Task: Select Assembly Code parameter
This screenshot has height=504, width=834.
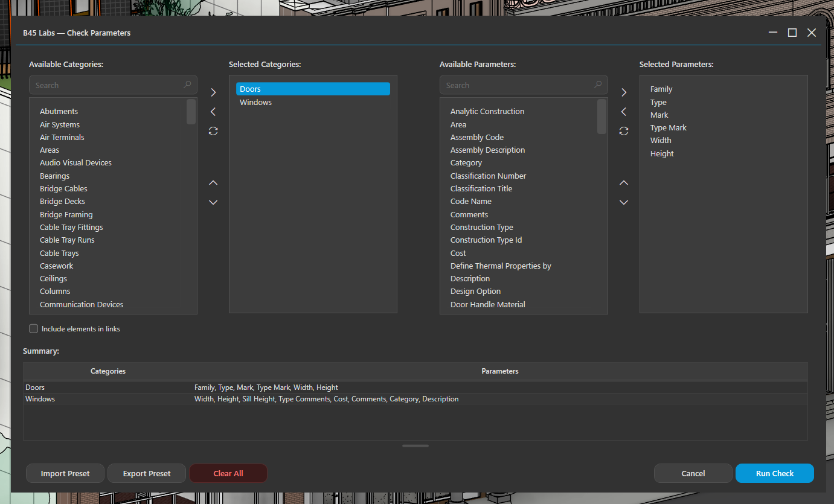Action: click(x=477, y=137)
